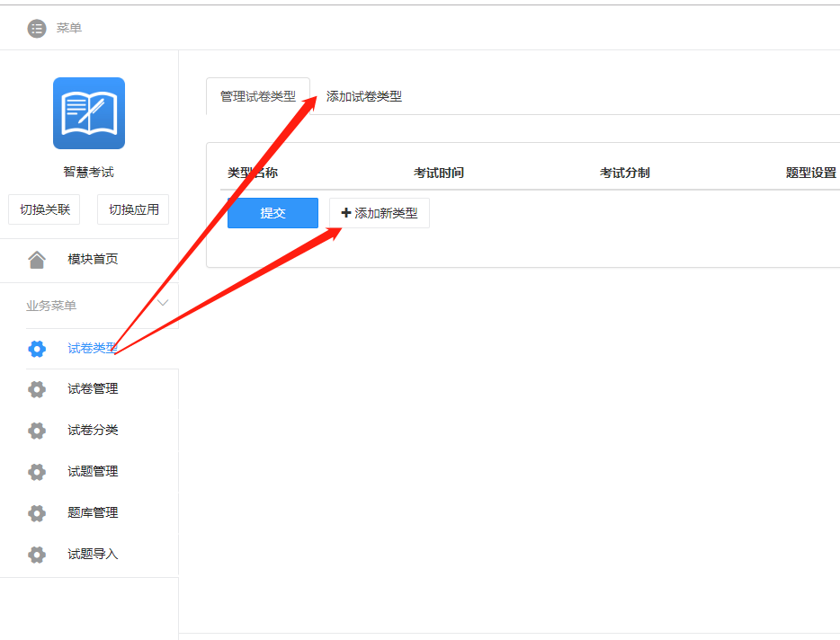The width and height of the screenshot is (840, 640).
Task: Open the 试题管理 menu item
Action: click(x=93, y=471)
